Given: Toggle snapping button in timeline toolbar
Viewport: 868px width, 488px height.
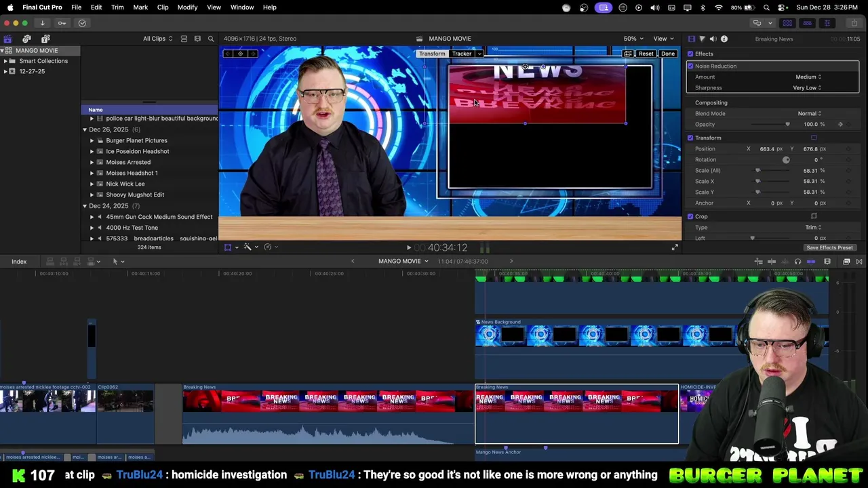Looking at the screenshot, I should click(811, 262).
